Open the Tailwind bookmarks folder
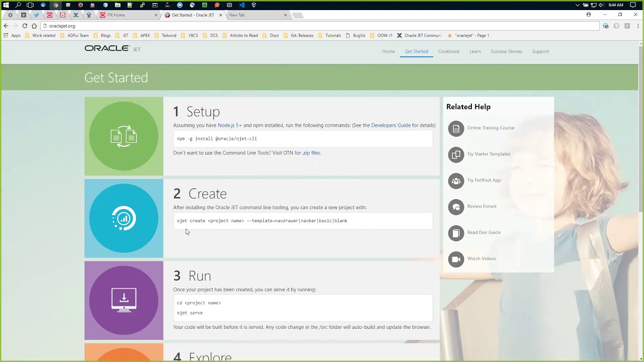This screenshot has height=362, width=644. 165,36
